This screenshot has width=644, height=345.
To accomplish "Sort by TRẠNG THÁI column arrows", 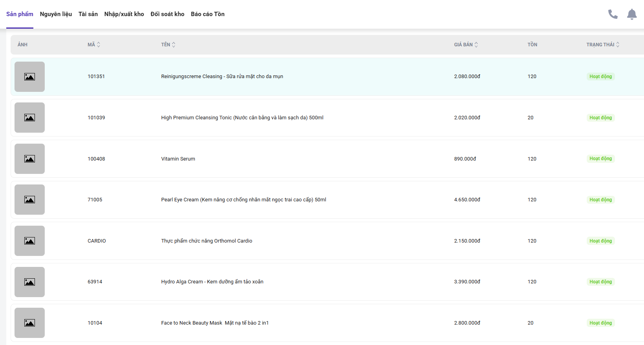I will (x=618, y=45).
